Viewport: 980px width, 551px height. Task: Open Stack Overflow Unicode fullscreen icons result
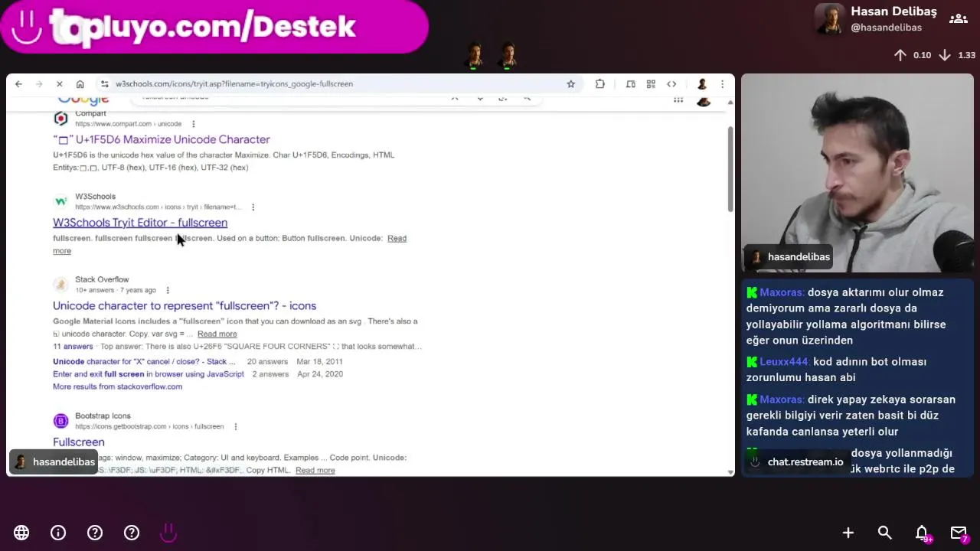click(x=185, y=305)
